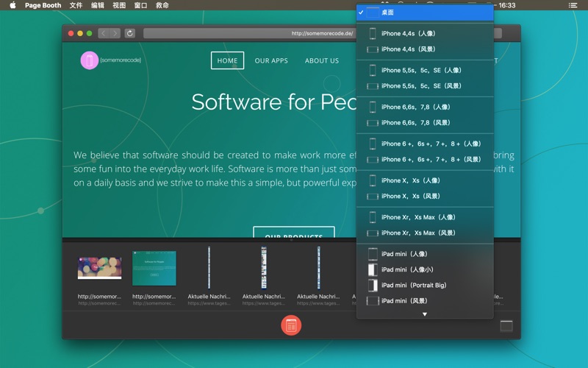Open the third Aktuelle Nachri... thumbnail
The image size is (588, 368).
click(x=319, y=268)
